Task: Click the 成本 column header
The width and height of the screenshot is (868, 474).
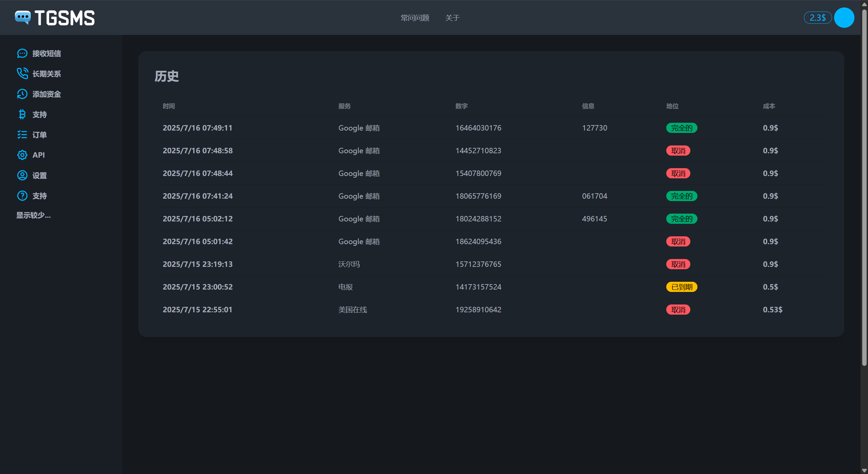Action: click(x=769, y=106)
